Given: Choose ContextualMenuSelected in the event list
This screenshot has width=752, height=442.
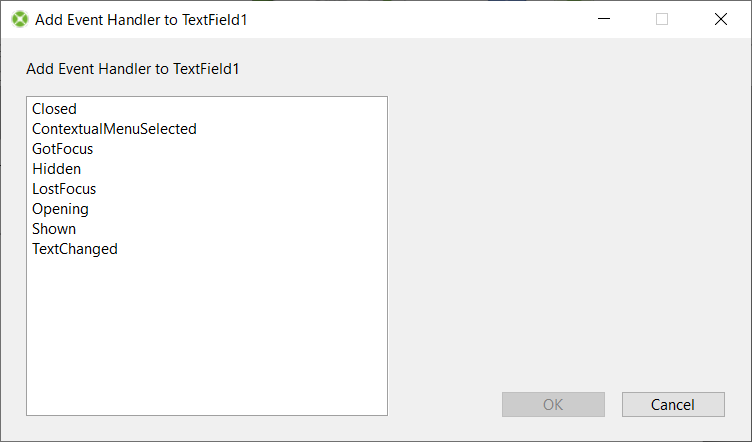Looking at the screenshot, I should point(114,129).
